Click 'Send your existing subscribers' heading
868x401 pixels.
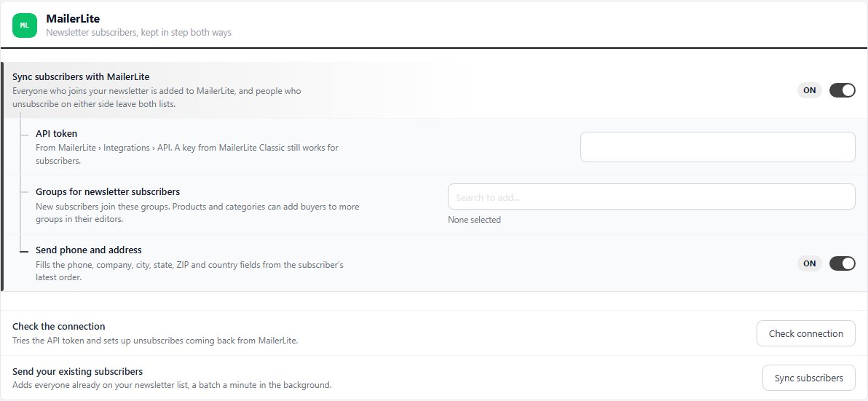coord(77,372)
